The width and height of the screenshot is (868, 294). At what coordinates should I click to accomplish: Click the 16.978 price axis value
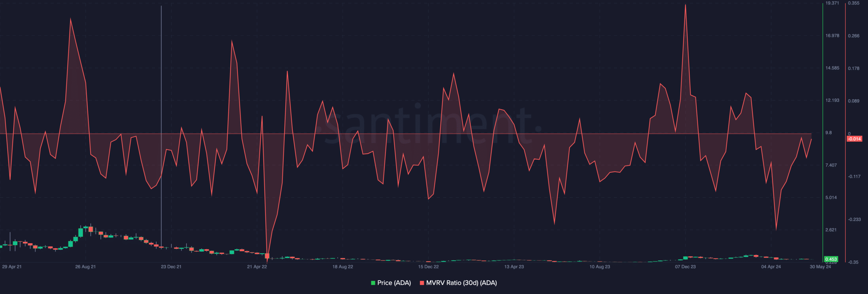pyautogui.click(x=832, y=36)
